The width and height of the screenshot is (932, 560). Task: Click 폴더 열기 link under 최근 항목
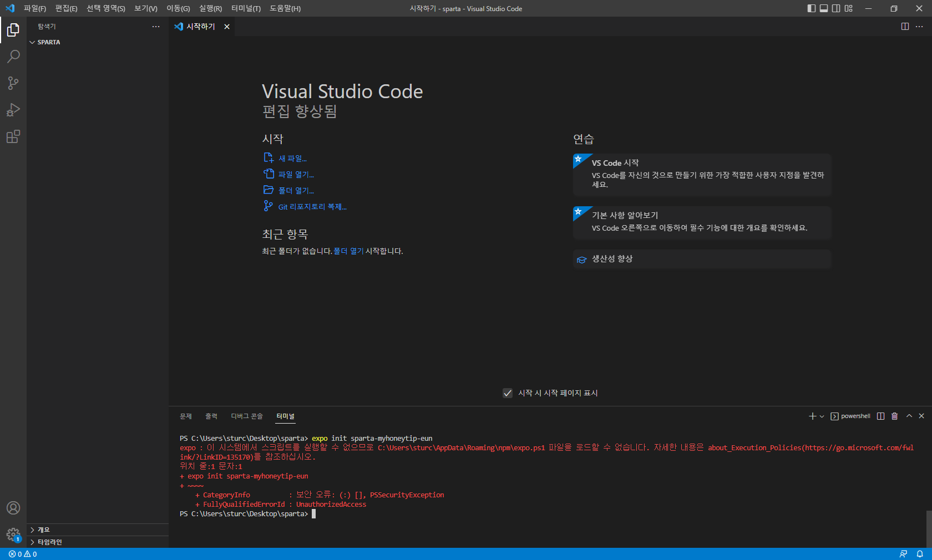pyautogui.click(x=348, y=251)
